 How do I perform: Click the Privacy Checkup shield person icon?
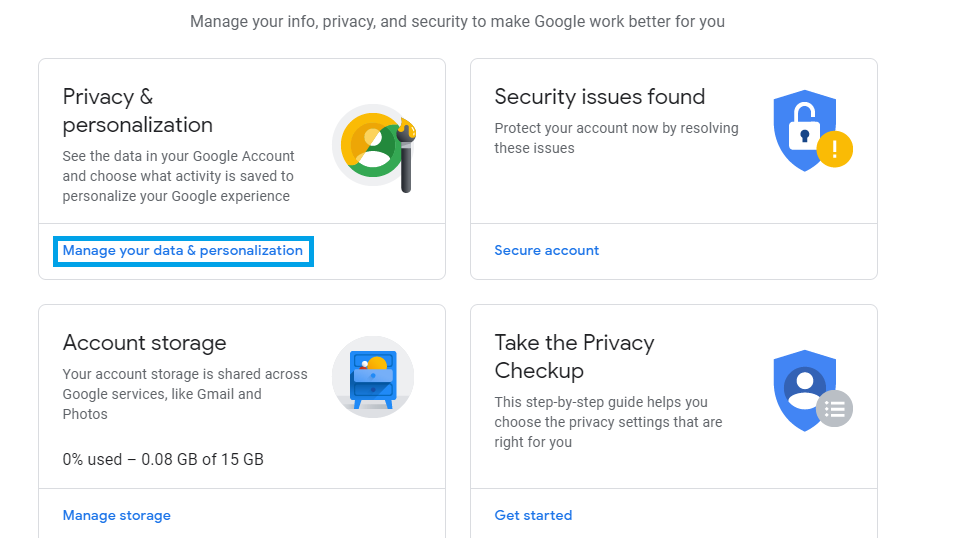point(804,388)
